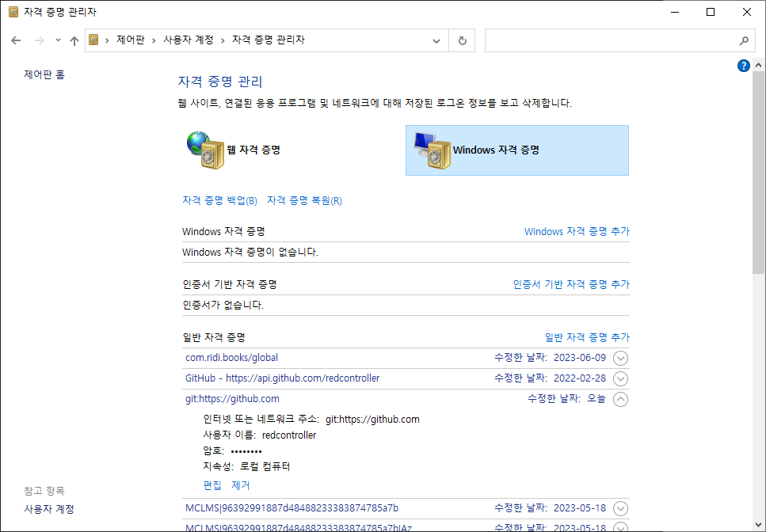Open recent locations dropdown arrow

[x=58, y=40]
